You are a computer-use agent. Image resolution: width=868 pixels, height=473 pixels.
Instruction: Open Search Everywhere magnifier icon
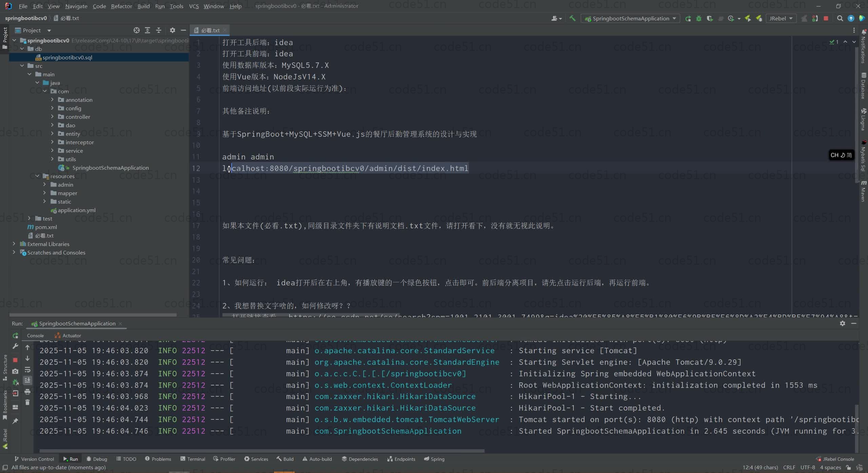click(840, 18)
